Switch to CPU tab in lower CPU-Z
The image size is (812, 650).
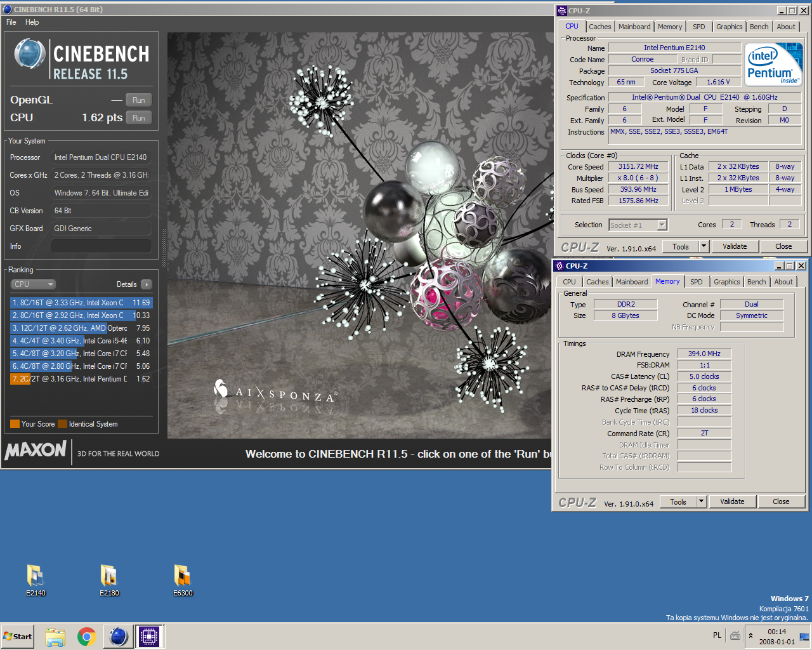569,282
